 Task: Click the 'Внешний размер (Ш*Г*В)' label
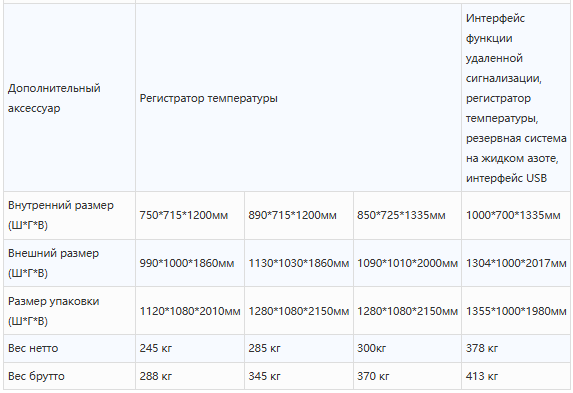click(53, 263)
